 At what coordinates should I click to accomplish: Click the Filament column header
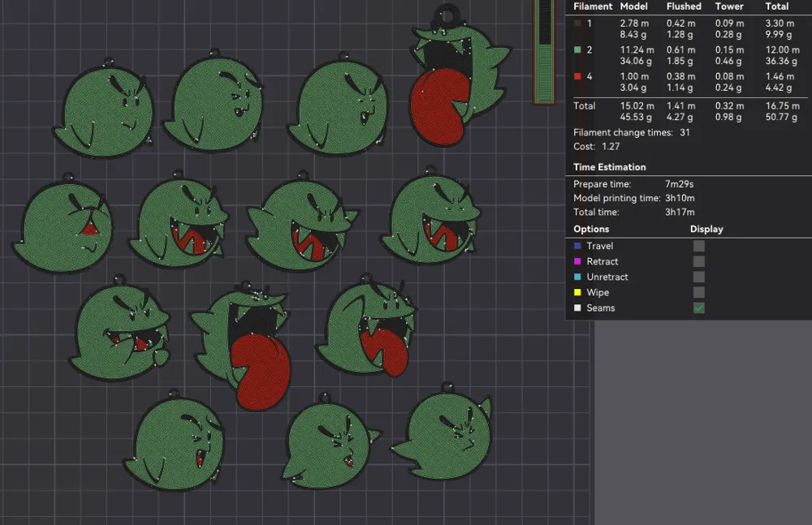(593, 6)
